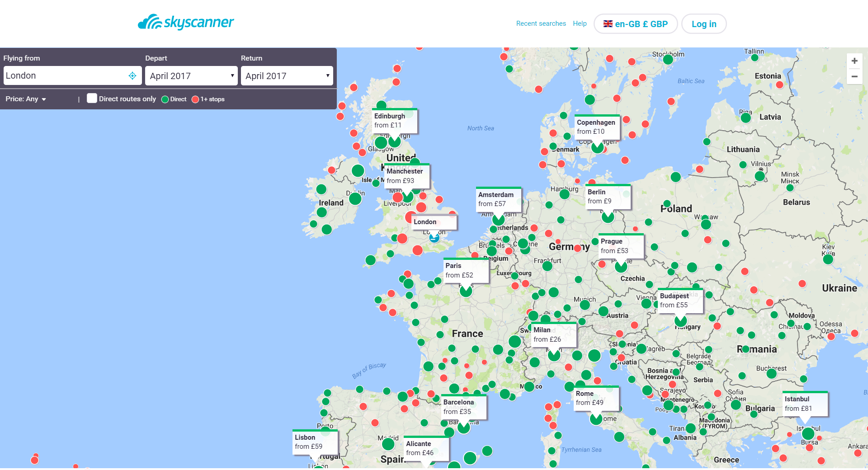Screen dimensions: 868x470
Task: Click the Munich green marker
Action: pyautogui.click(x=585, y=305)
